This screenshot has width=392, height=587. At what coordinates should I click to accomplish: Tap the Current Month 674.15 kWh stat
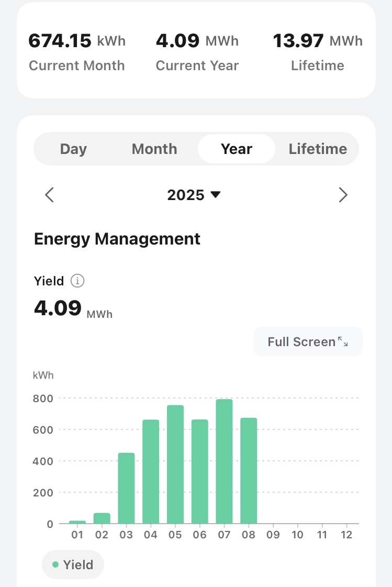(77, 51)
